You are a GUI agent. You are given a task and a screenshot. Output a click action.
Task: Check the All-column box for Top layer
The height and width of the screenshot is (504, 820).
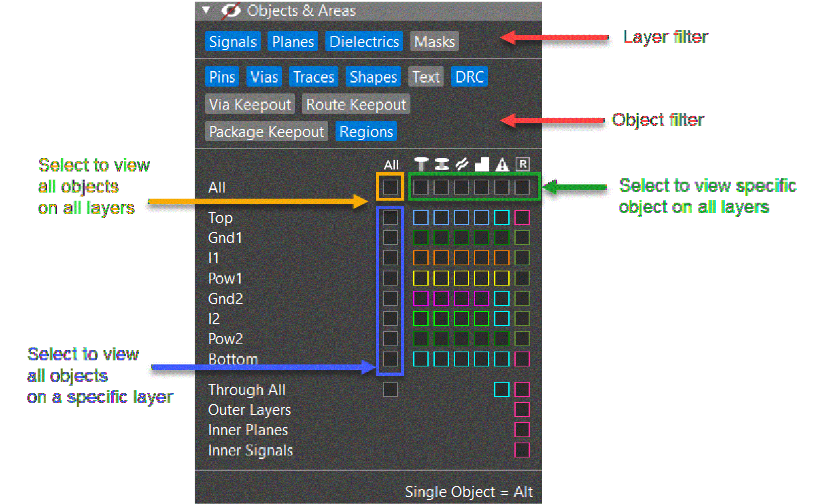coord(391,218)
